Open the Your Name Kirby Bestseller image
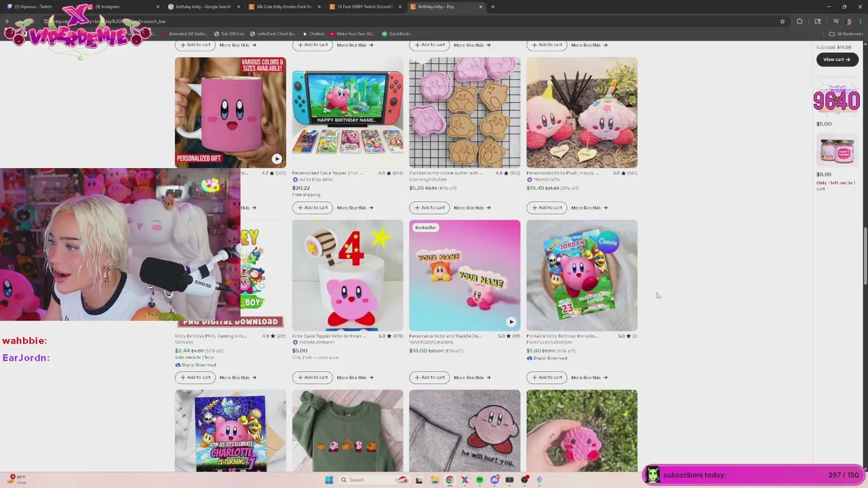 [x=465, y=275]
